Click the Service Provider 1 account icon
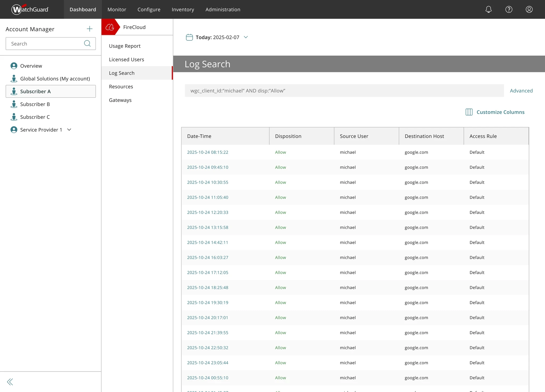 pos(14,130)
